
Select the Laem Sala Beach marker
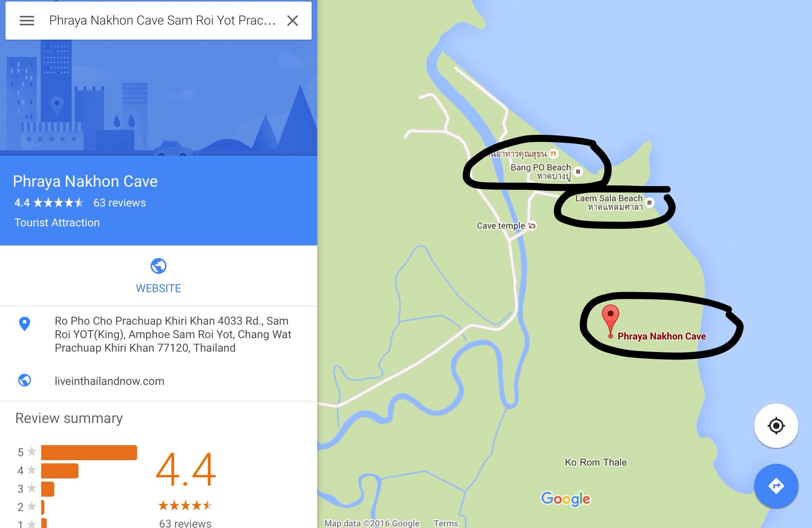tap(649, 203)
